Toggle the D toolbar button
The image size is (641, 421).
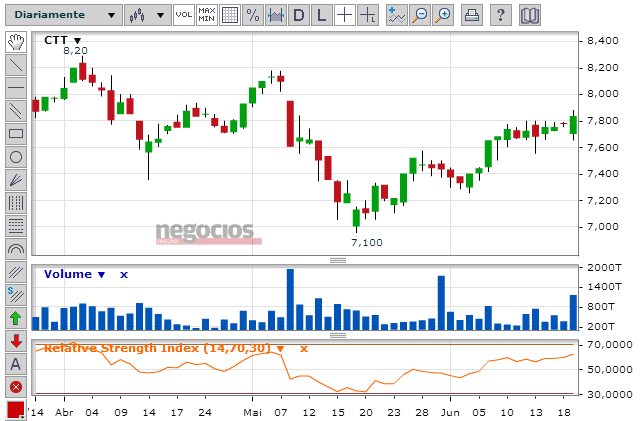(299, 15)
